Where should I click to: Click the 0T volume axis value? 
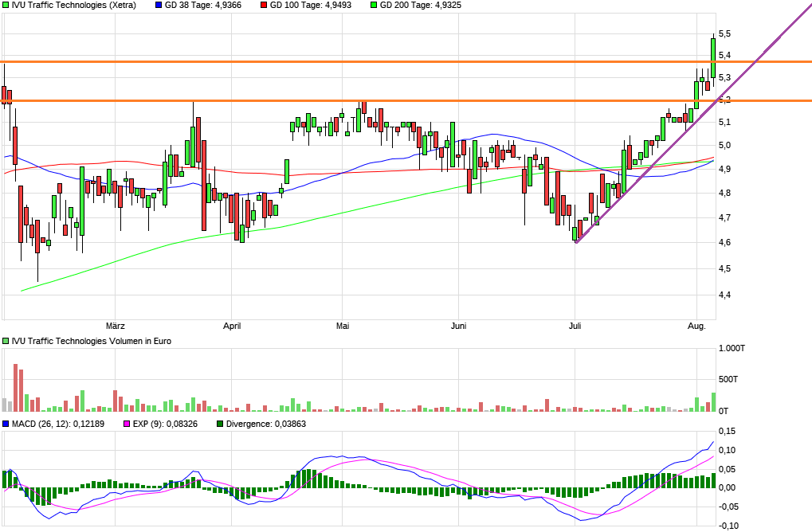724,411
